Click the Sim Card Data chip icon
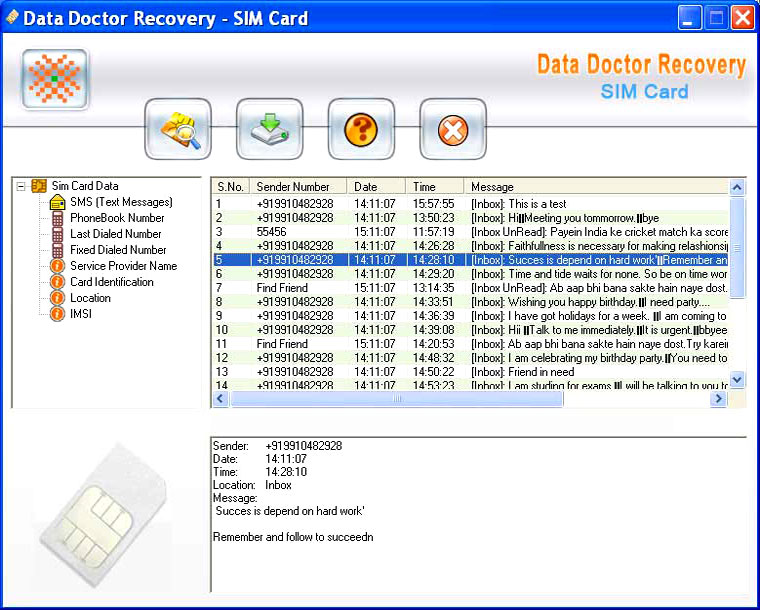 click(x=39, y=186)
